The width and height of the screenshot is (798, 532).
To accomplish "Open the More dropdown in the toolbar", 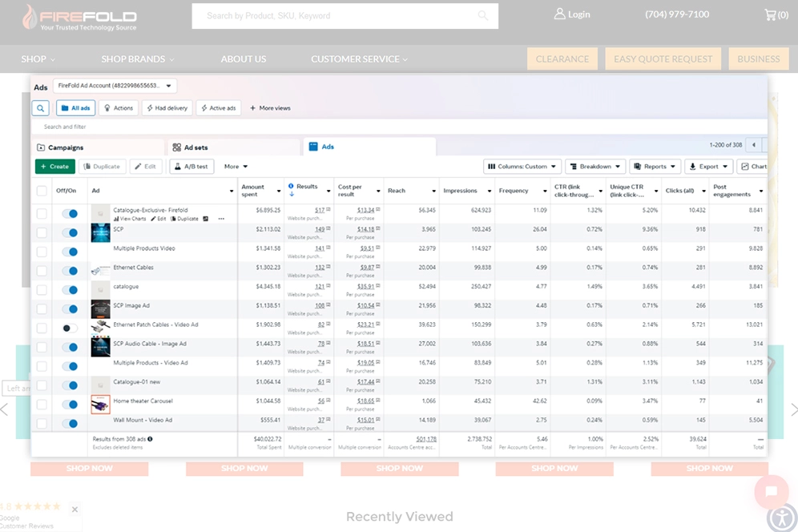I will pos(236,167).
